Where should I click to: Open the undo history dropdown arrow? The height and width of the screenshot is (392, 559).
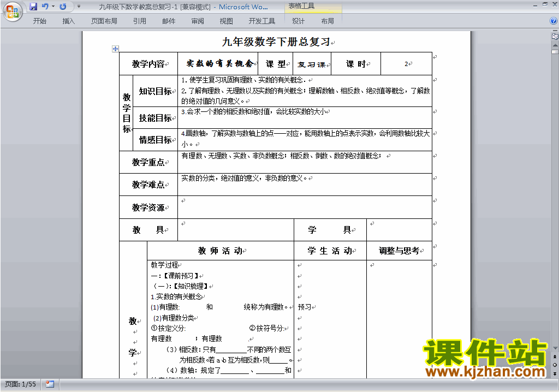pyautogui.click(x=53, y=7)
